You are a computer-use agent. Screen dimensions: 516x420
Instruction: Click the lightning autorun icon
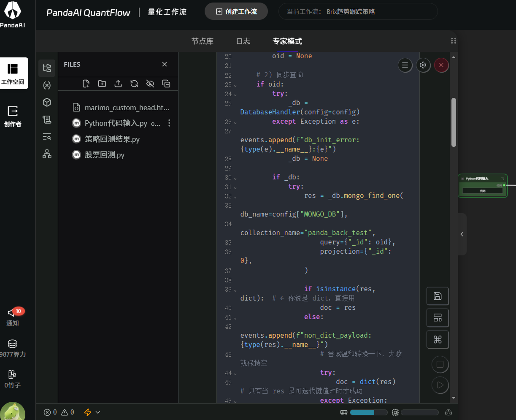click(x=88, y=412)
